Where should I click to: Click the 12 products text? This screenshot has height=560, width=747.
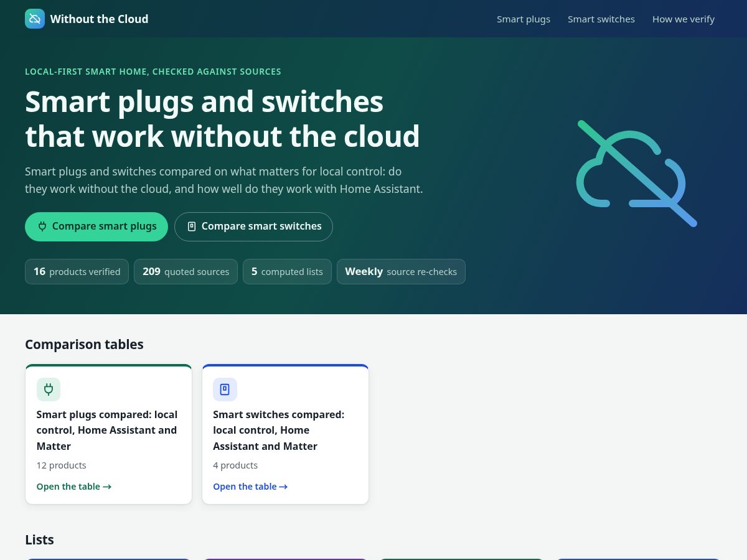tap(62, 465)
